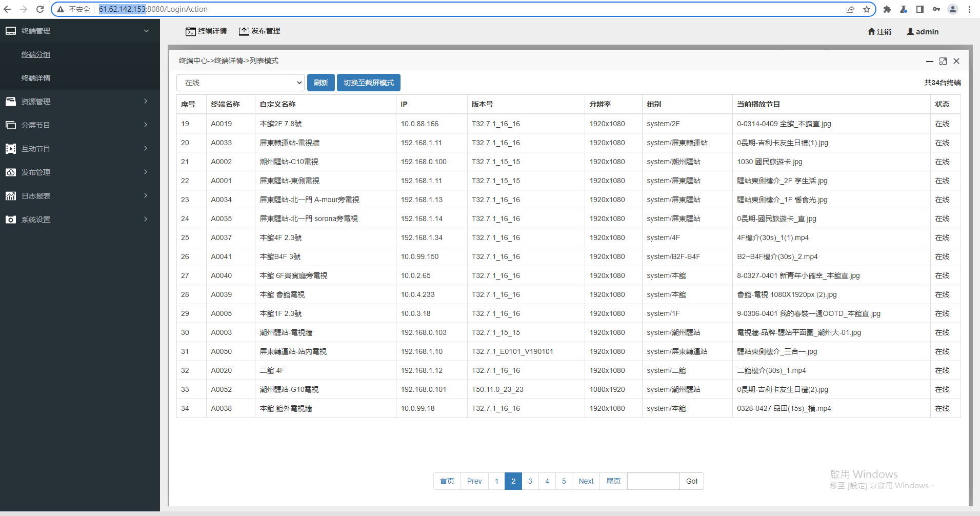The image size is (980, 516).
Task: Click the share page icon in address bar
Action: click(850, 9)
